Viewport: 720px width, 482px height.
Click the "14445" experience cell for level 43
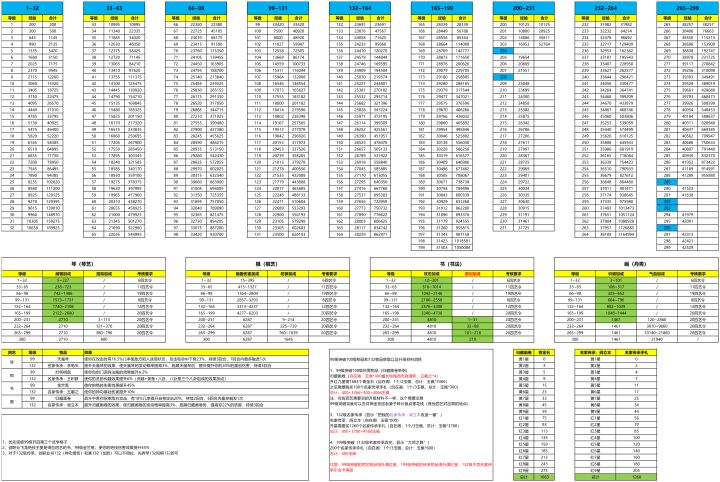pos(114,90)
